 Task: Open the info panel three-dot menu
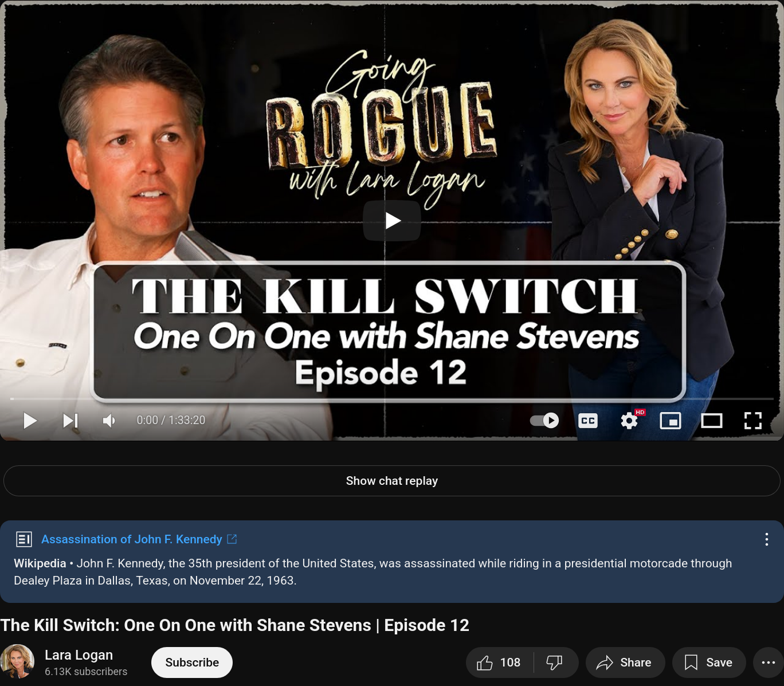(767, 539)
